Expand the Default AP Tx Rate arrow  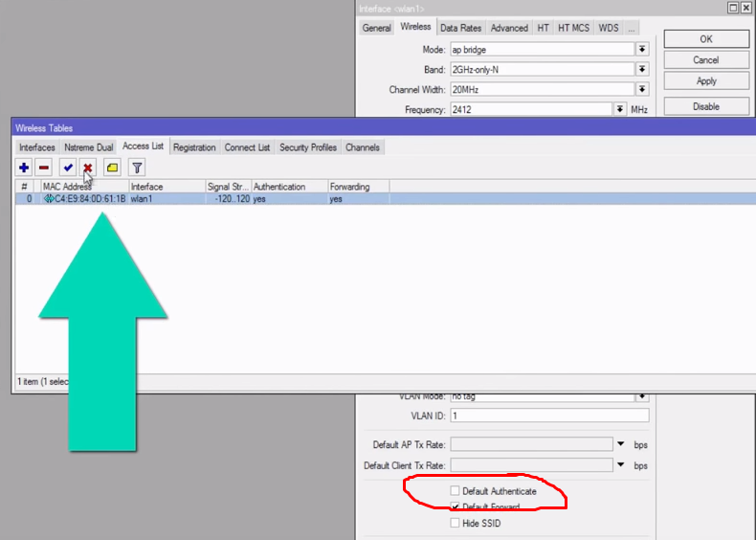621,444
